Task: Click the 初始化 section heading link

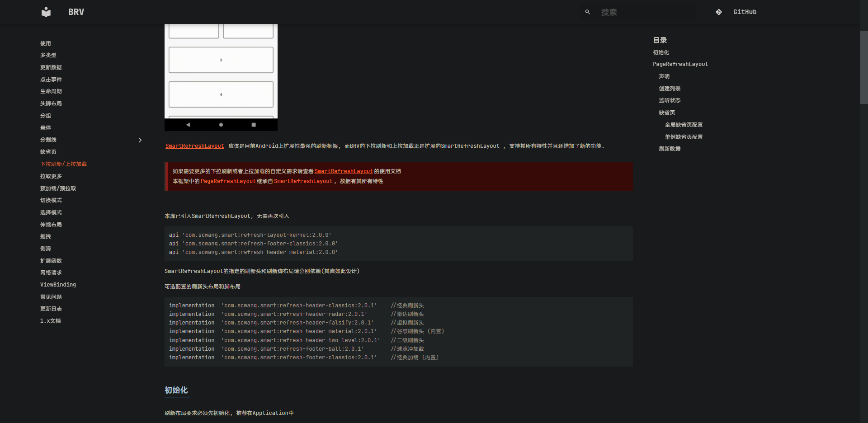Action: coord(176,390)
